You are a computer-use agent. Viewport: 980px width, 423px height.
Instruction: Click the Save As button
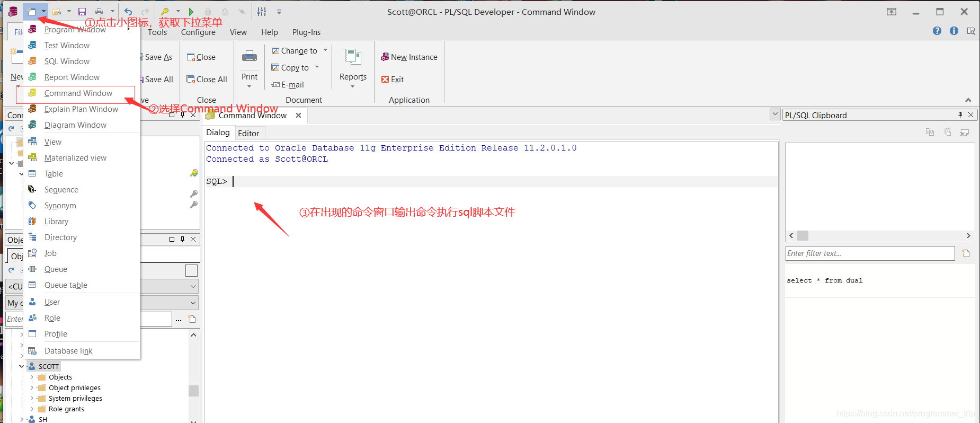pos(157,57)
